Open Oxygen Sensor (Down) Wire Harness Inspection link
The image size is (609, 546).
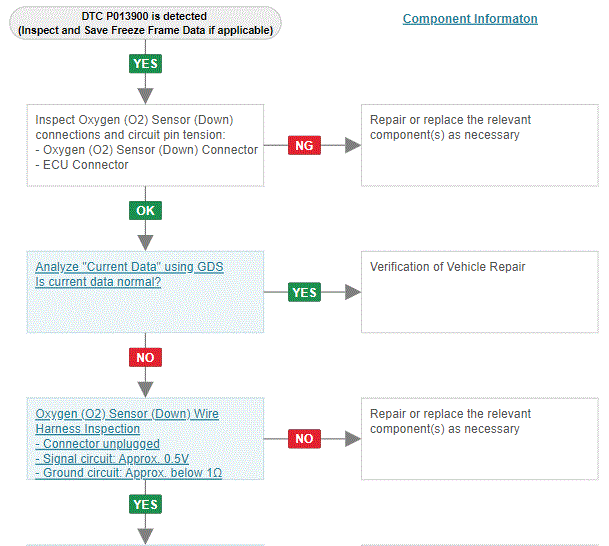127,421
